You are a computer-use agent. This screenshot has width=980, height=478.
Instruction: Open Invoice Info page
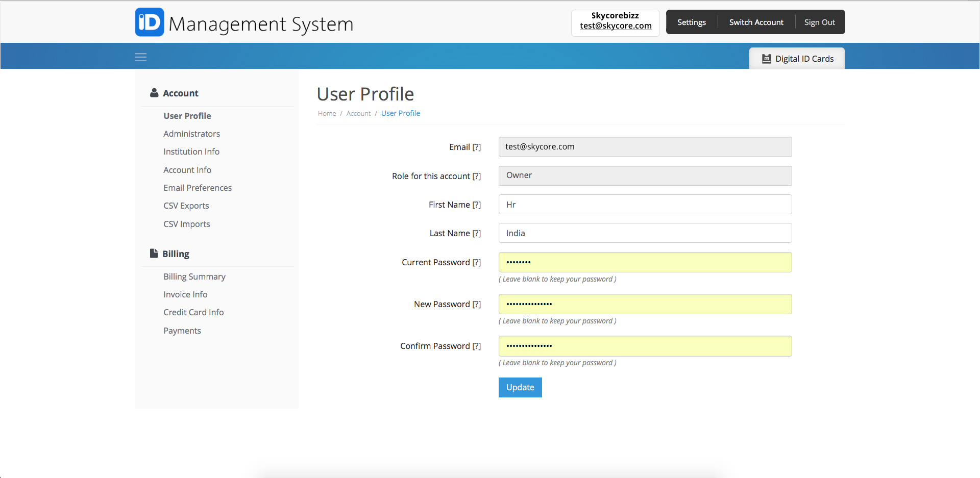(185, 294)
